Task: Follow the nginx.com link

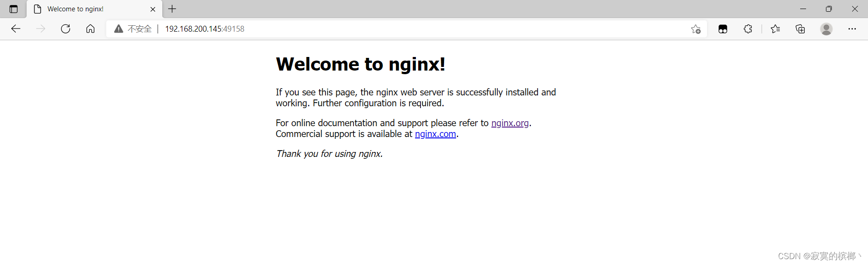Action: 435,134
